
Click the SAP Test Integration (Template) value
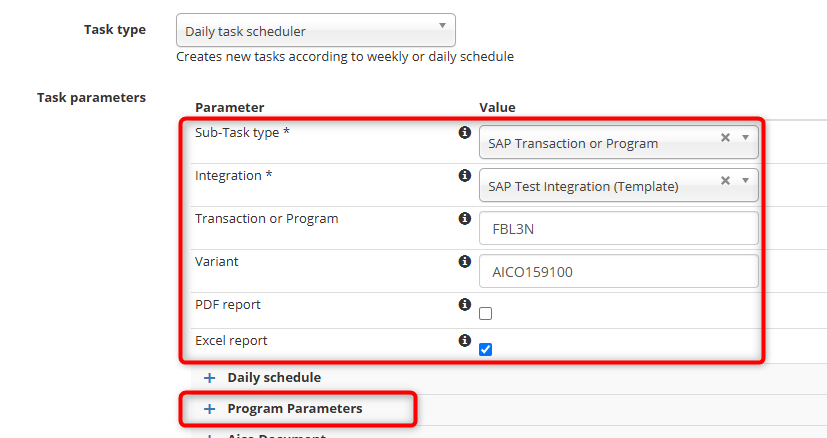pyautogui.click(x=583, y=186)
